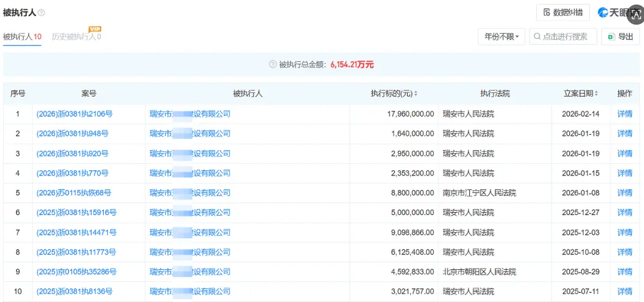Click the help icon beside 被执行人 title

pyautogui.click(x=41, y=13)
